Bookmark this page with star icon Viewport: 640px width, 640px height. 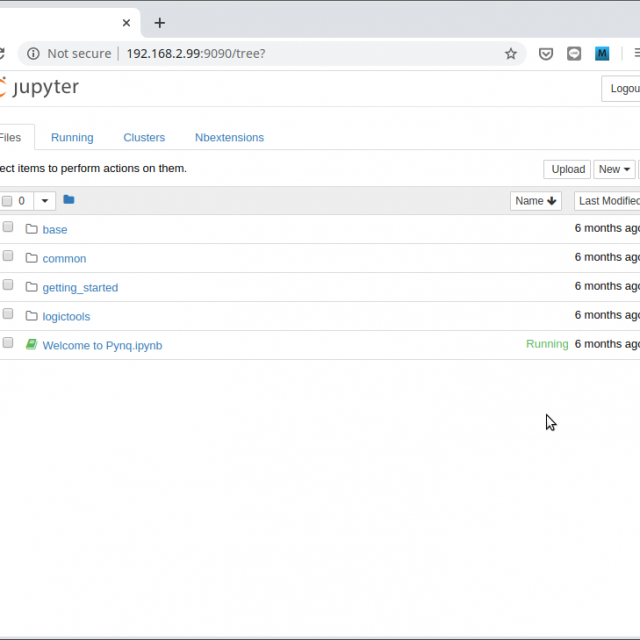(x=511, y=54)
